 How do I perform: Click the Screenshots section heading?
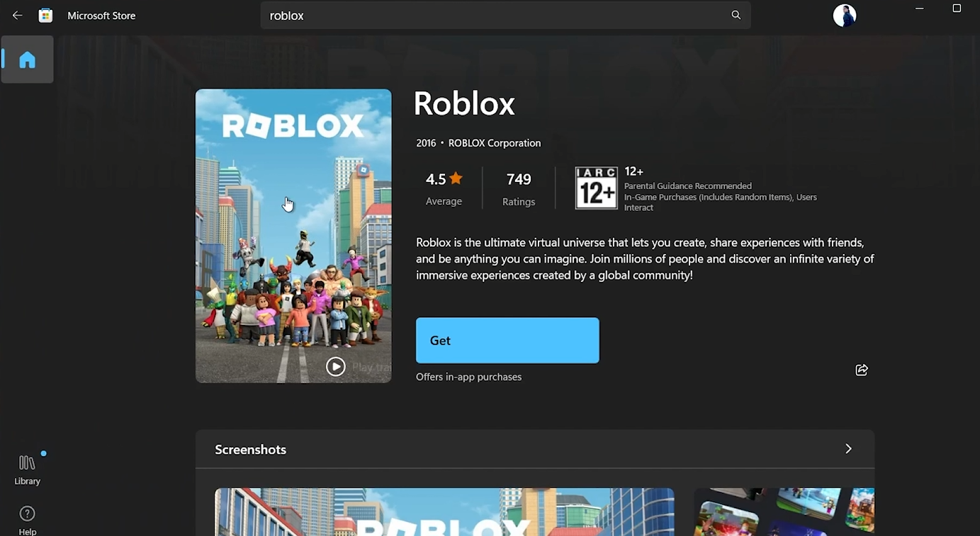click(x=250, y=450)
